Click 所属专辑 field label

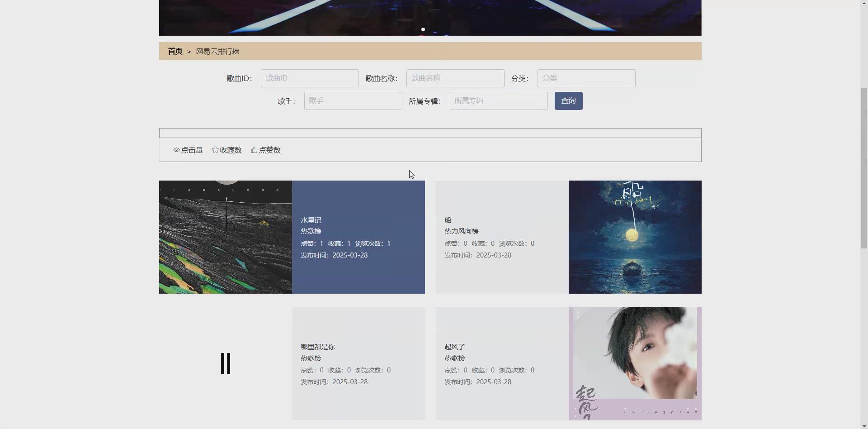coord(425,101)
